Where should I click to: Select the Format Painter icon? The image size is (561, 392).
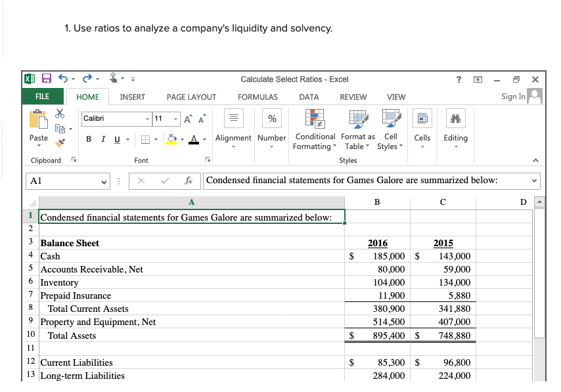[x=60, y=142]
